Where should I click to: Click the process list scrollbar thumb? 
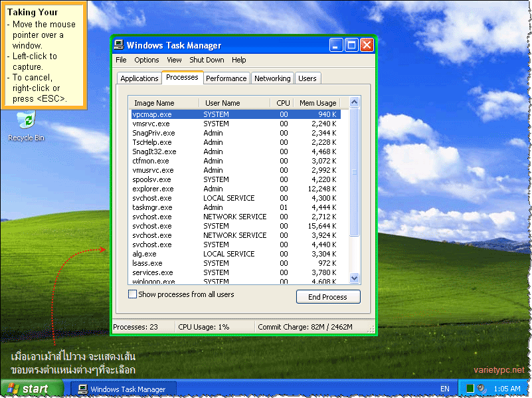click(354, 172)
